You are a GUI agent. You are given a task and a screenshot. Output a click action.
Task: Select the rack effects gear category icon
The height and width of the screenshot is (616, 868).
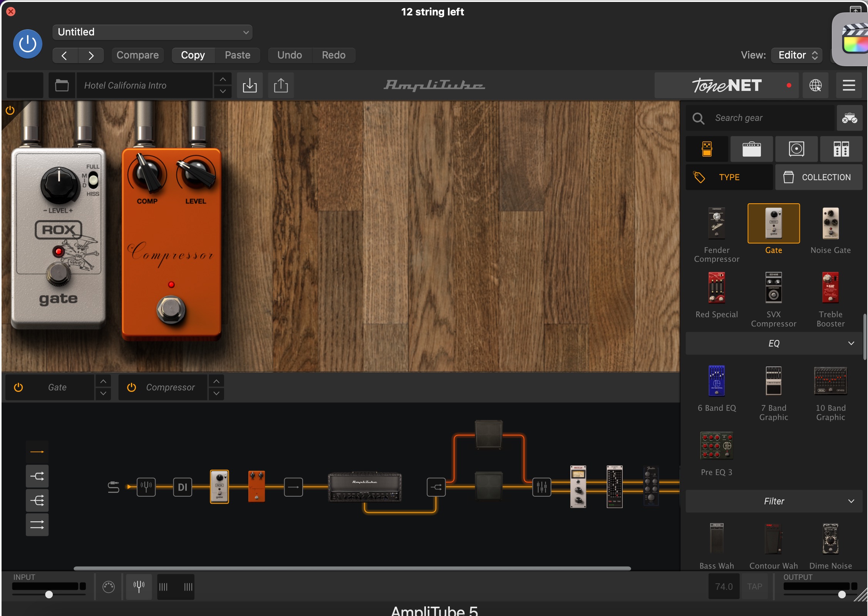[x=841, y=149]
